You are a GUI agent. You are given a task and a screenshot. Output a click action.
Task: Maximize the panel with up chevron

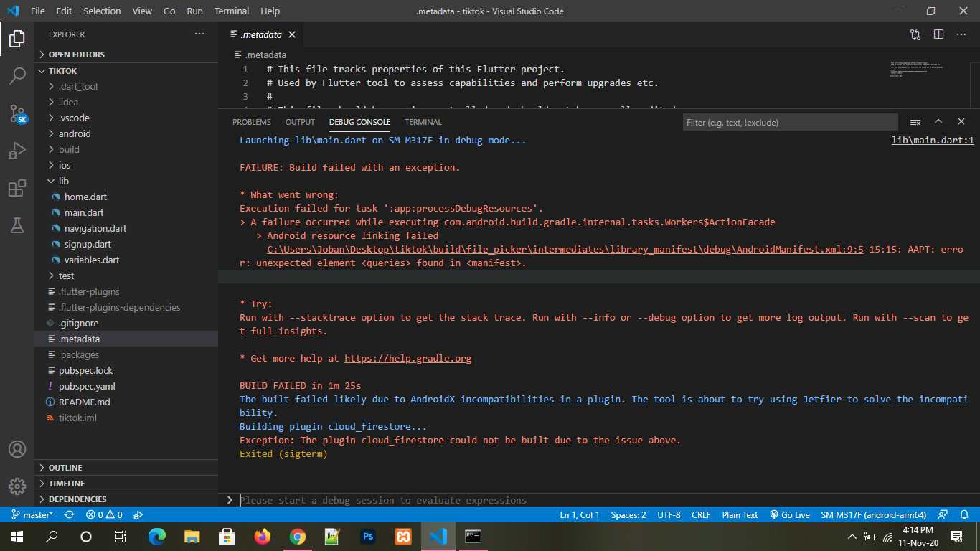coord(938,122)
